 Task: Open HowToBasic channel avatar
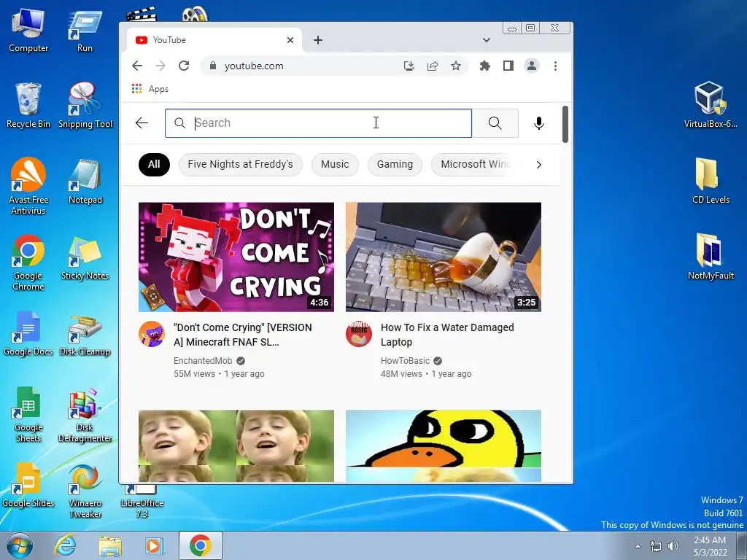[359, 334]
